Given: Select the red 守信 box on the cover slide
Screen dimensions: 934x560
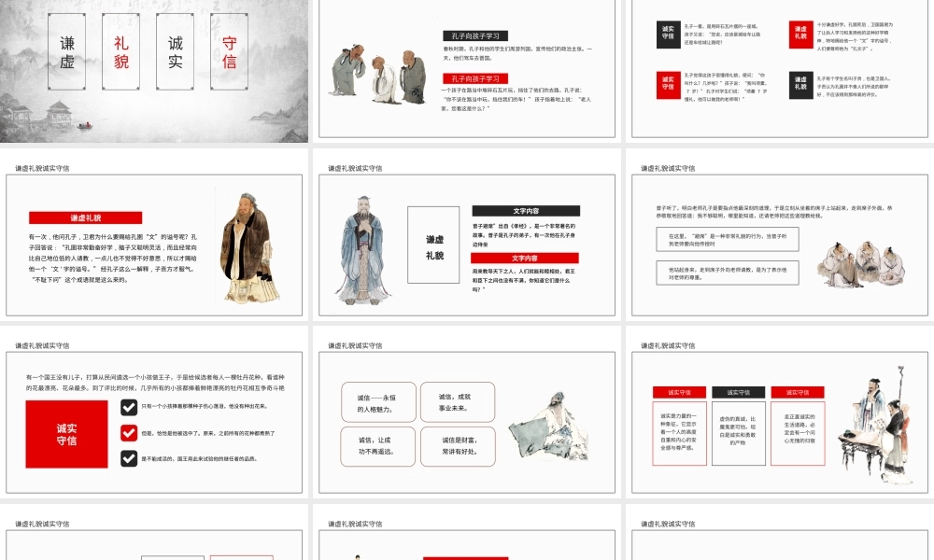Looking at the screenshot, I should click(x=230, y=51).
